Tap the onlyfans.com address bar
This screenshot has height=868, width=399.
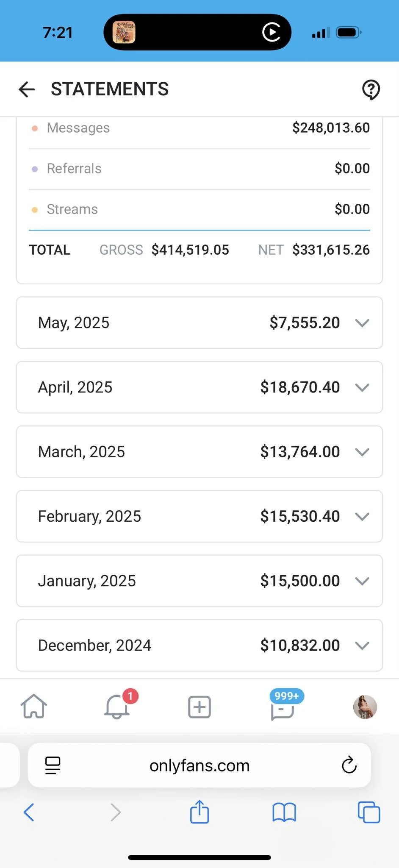(x=199, y=765)
